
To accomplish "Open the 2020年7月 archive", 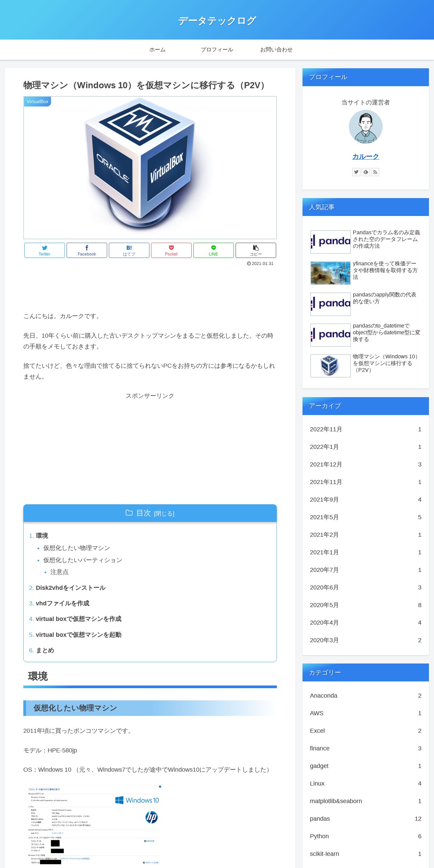I will tap(366, 570).
